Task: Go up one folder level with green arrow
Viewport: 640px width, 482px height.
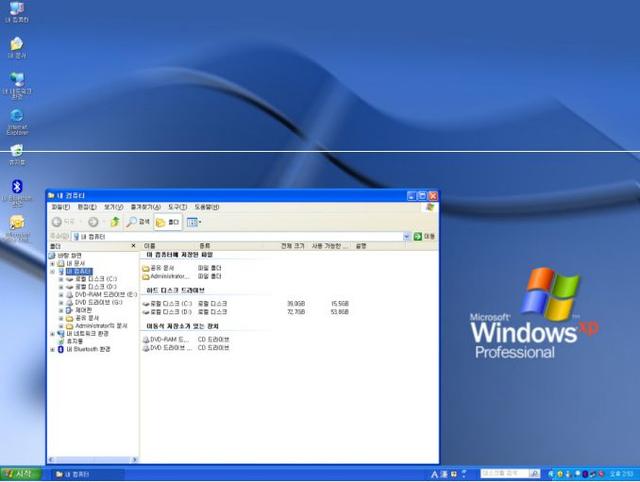Action: click(x=115, y=222)
